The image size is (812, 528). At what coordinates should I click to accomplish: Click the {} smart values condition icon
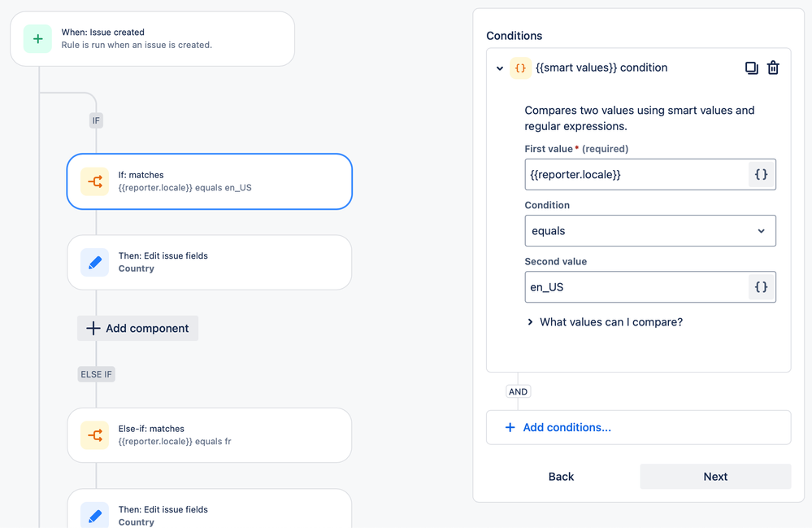click(x=521, y=68)
